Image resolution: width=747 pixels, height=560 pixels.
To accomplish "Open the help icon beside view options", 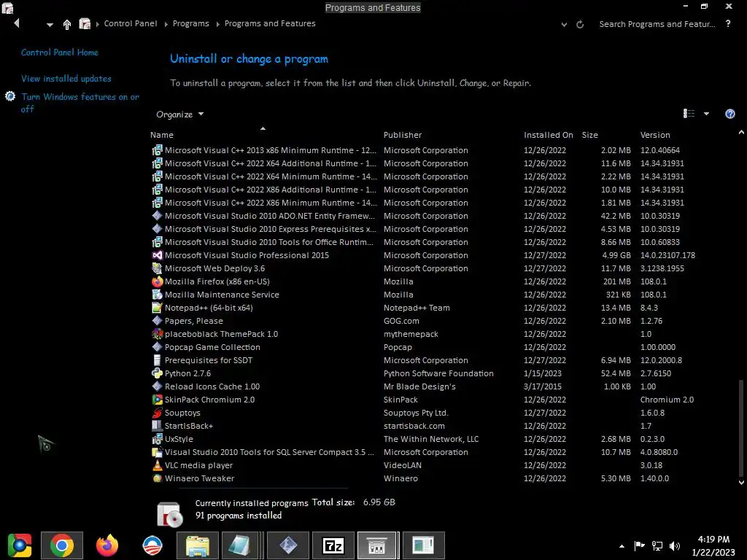I will [729, 114].
